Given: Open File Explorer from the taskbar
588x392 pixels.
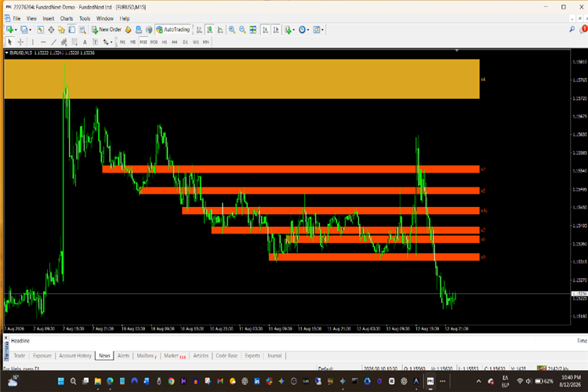Looking at the screenshot, I should pos(97,381).
